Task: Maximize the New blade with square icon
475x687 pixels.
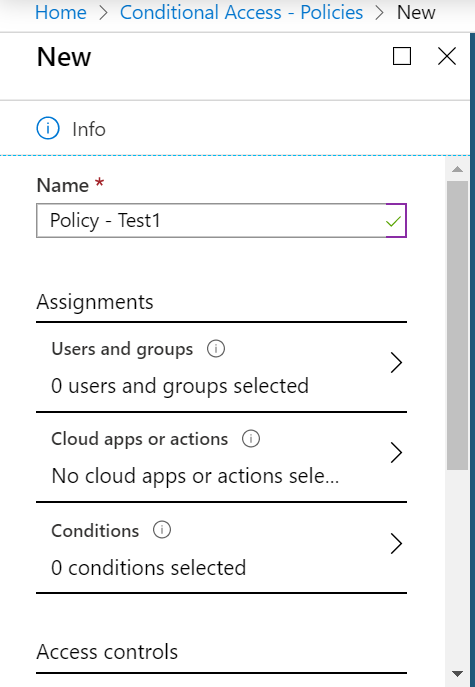Action: (x=402, y=56)
